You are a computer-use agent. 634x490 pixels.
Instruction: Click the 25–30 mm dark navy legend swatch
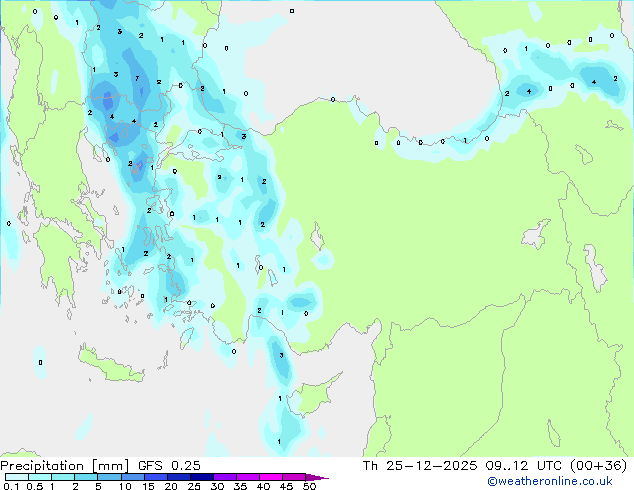[x=202, y=477]
